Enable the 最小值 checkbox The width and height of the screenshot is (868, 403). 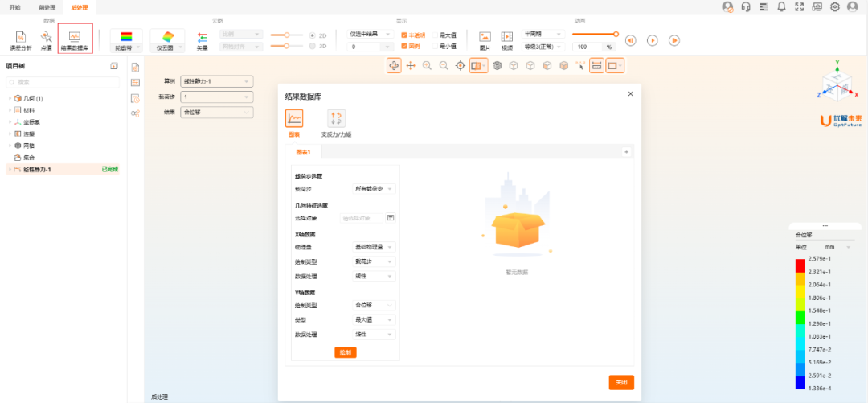[435, 46]
